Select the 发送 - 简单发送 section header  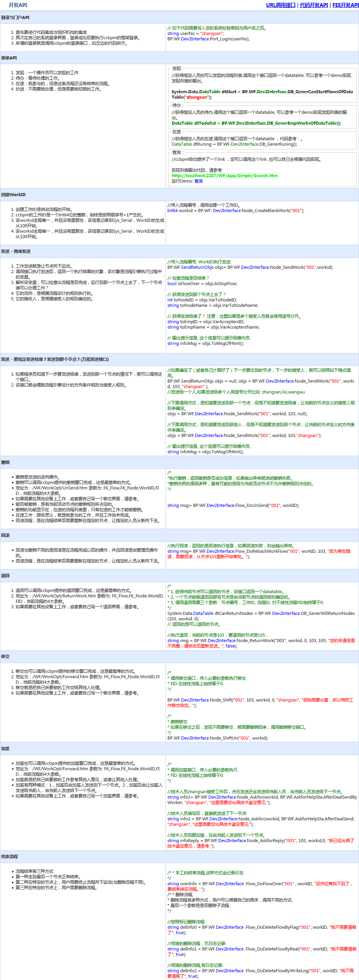(x=179, y=251)
